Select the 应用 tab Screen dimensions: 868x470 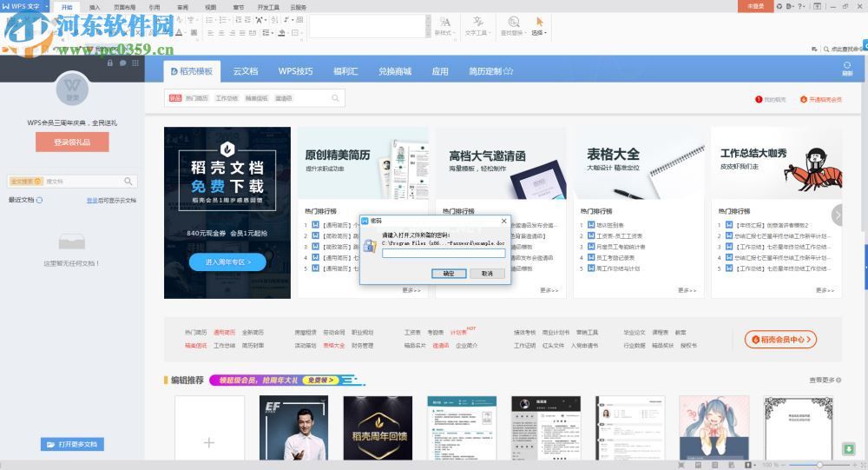[440, 71]
